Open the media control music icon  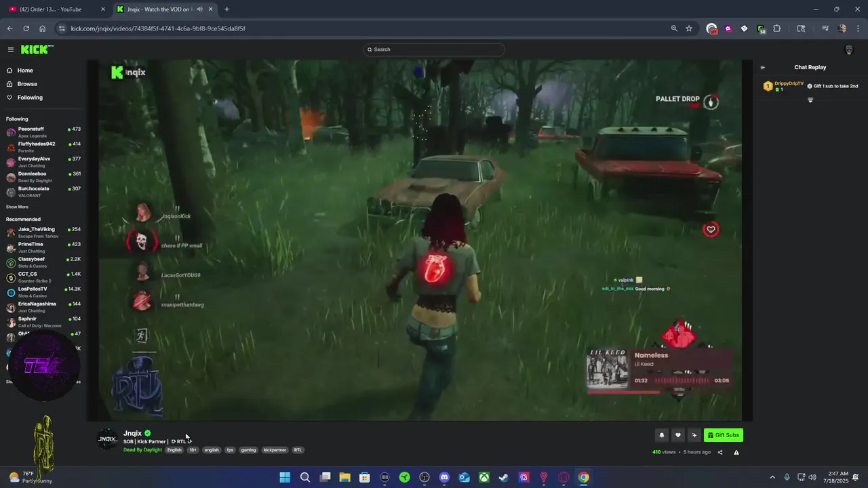pyautogui.click(x=825, y=28)
